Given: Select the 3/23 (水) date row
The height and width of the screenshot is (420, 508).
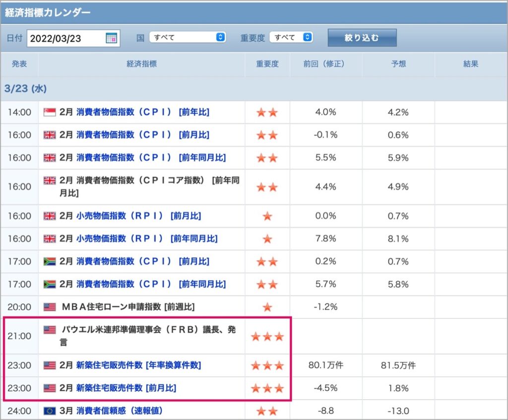Looking at the screenshot, I should pos(254,88).
